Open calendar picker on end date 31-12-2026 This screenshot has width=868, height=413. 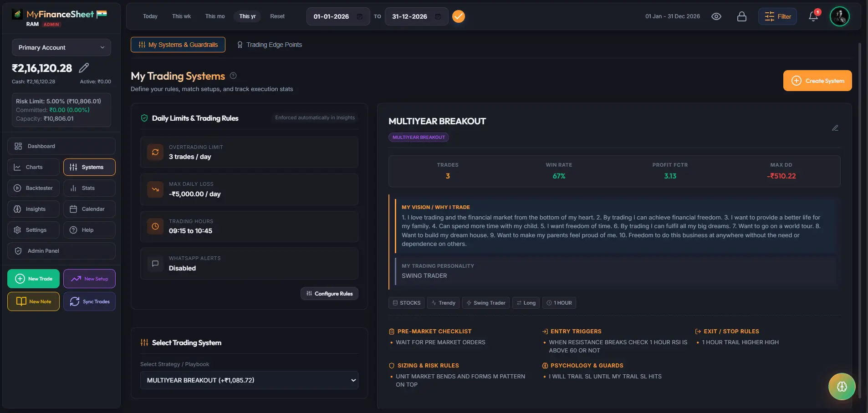tap(438, 16)
